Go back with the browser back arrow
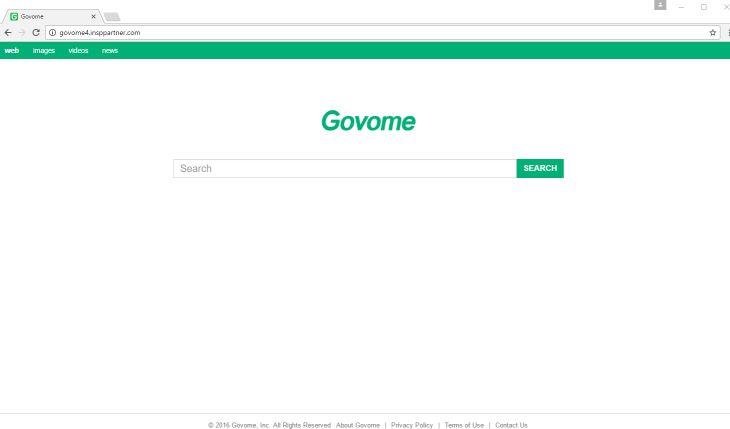Image resolution: width=730 pixels, height=429 pixels. pyautogui.click(x=8, y=33)
